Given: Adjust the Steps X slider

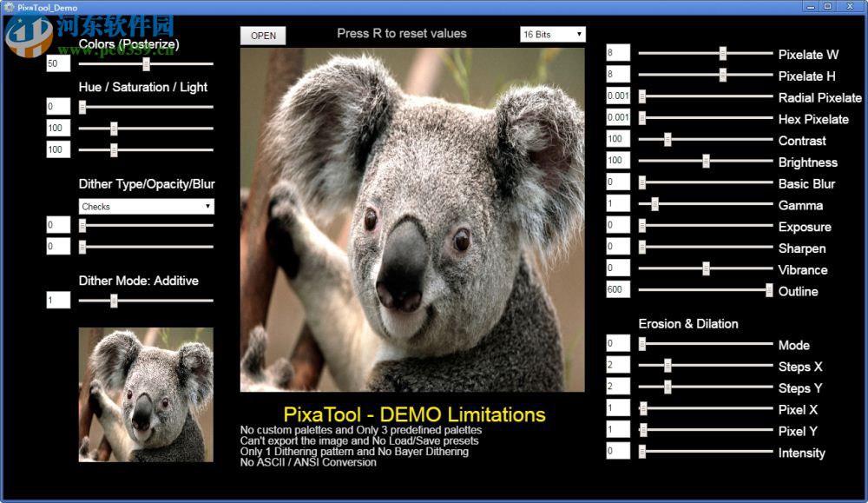Looking at the screenshot, I should tap(667, 366).
